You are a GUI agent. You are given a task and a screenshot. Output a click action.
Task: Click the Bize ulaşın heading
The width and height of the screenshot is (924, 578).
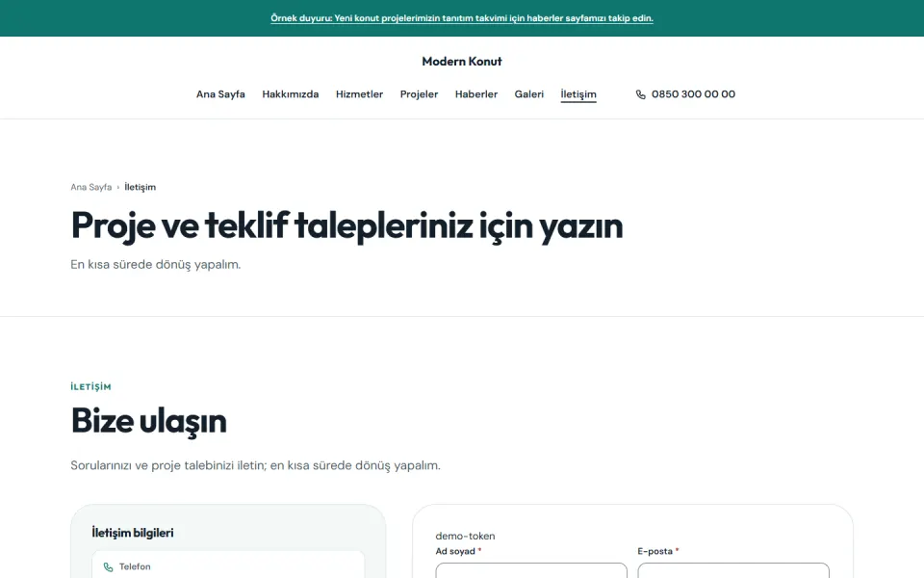pyautogui.click(x=148, y=421)
